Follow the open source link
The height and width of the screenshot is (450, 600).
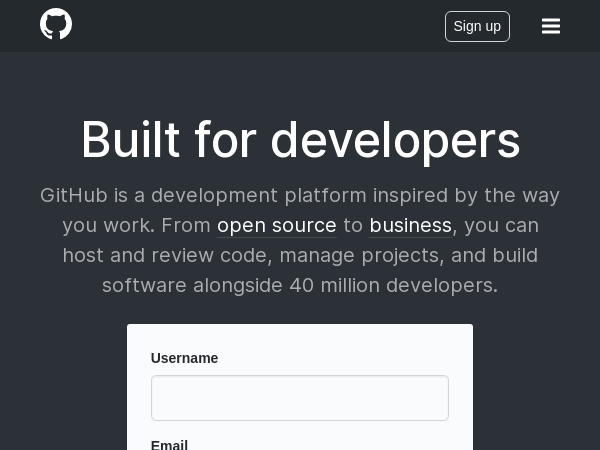coord(277,225)
